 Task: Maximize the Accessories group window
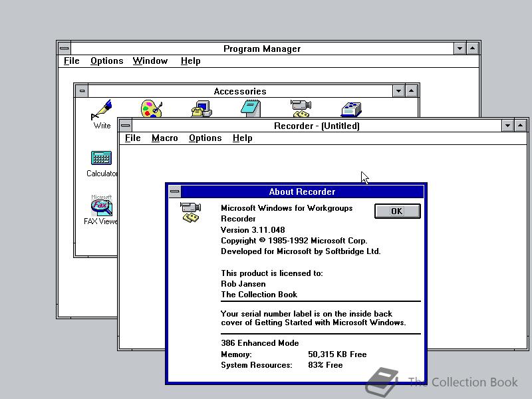click(411, 91)
